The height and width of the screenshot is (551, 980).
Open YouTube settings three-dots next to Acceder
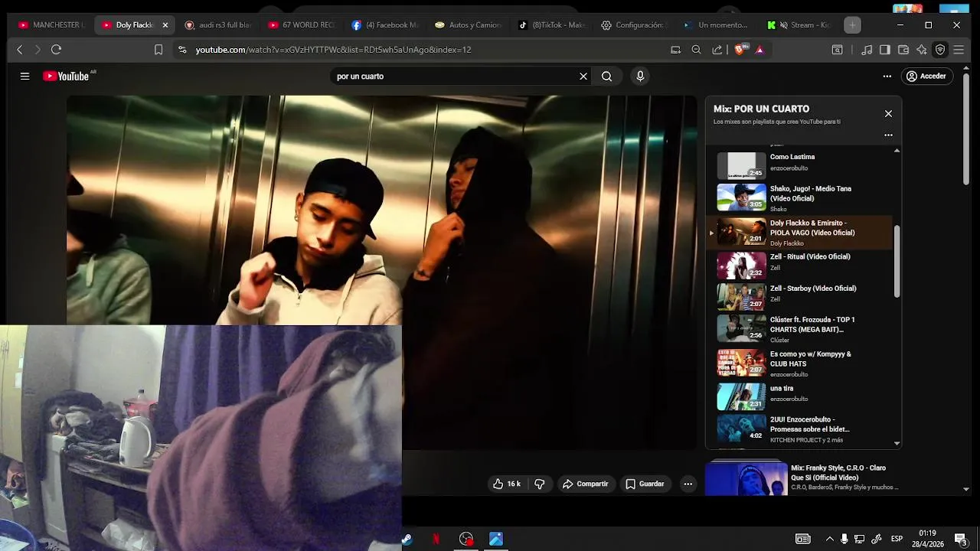coord(887,77)
